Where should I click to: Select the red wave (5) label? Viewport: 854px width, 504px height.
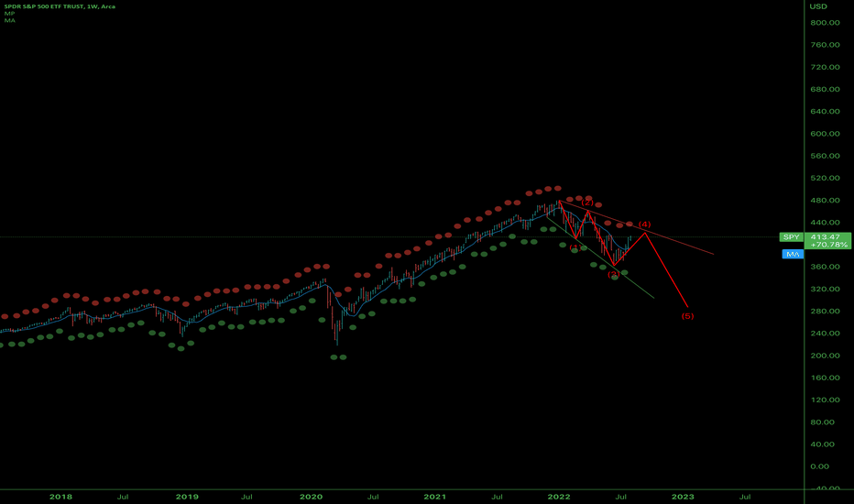pos(687,316)
